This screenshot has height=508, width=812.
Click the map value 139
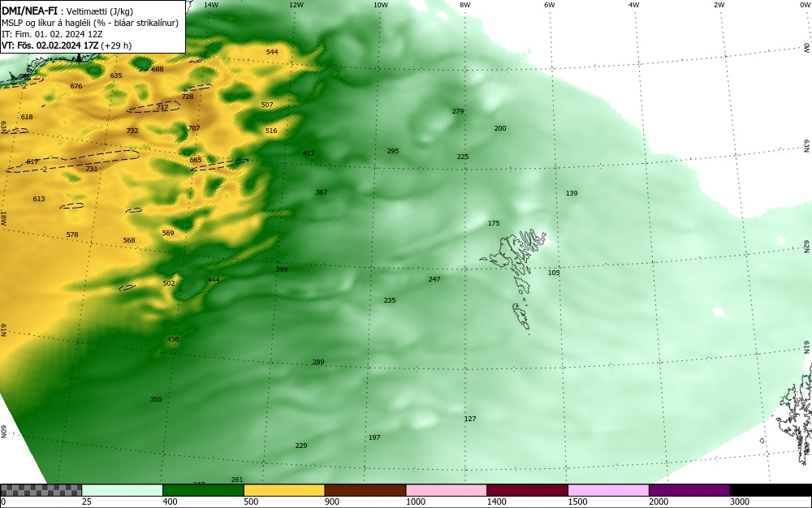[572, 193]
